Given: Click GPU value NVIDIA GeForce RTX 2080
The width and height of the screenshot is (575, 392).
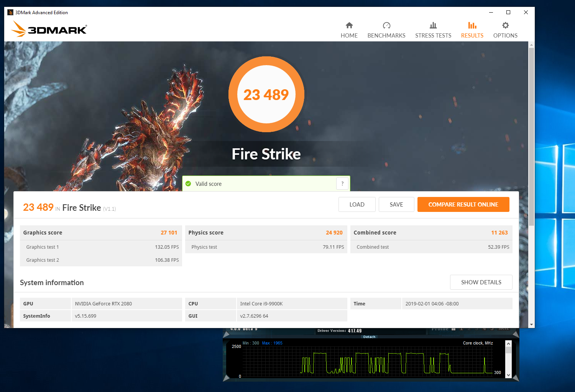Looking at the screenshot, I should [x=103, y=303].
